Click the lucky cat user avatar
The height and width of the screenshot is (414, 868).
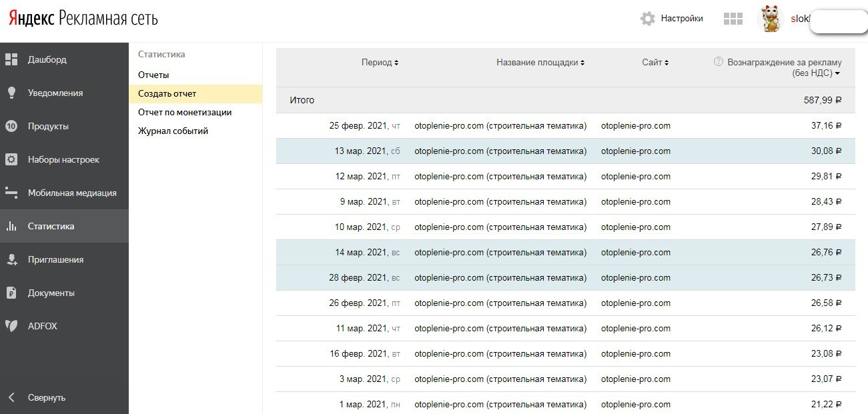click(x=771, y=19)
